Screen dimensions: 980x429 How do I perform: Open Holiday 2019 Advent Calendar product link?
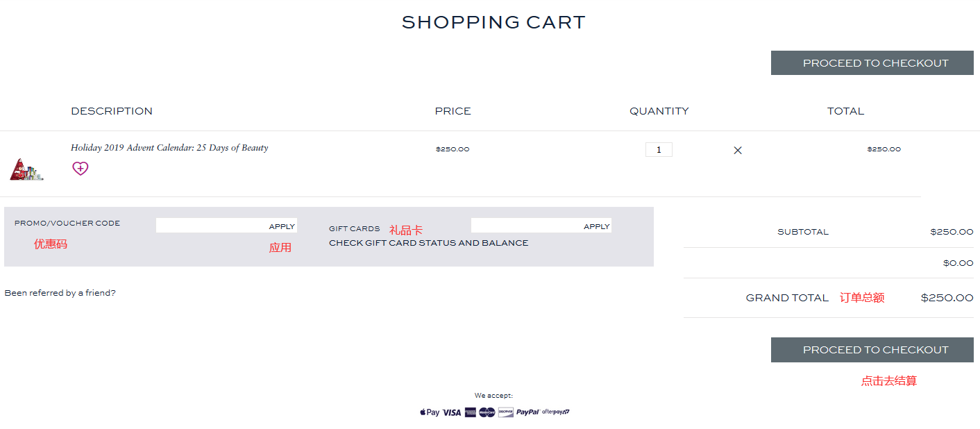169,148
